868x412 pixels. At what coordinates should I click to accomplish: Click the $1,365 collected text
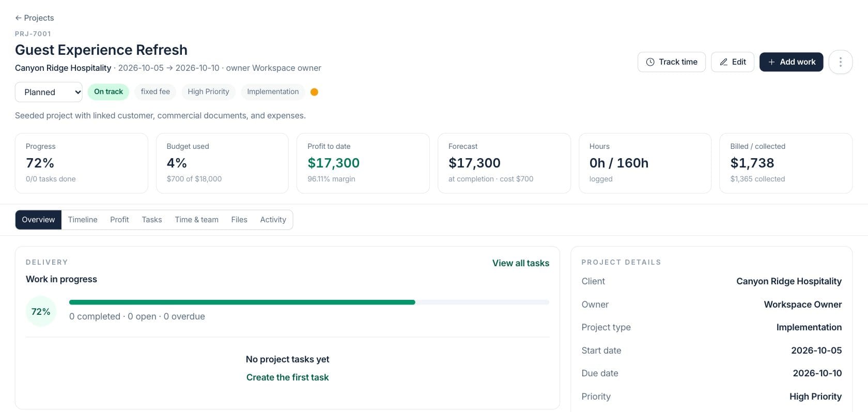(757, 179)
